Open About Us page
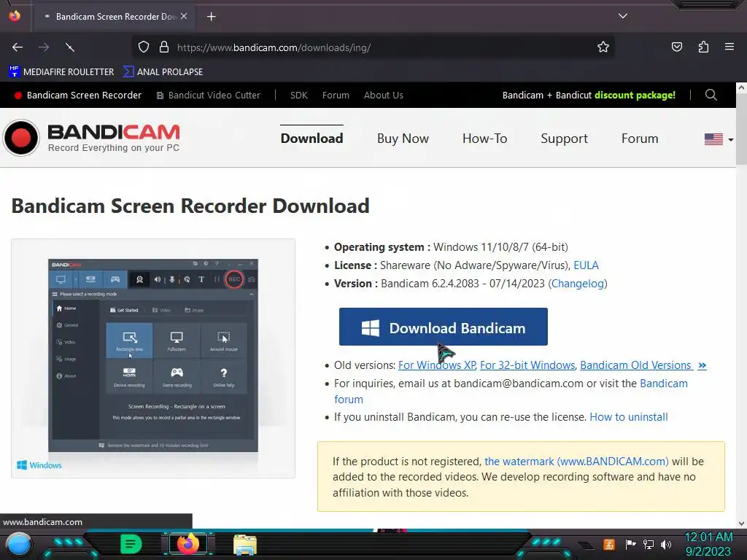 384,96
